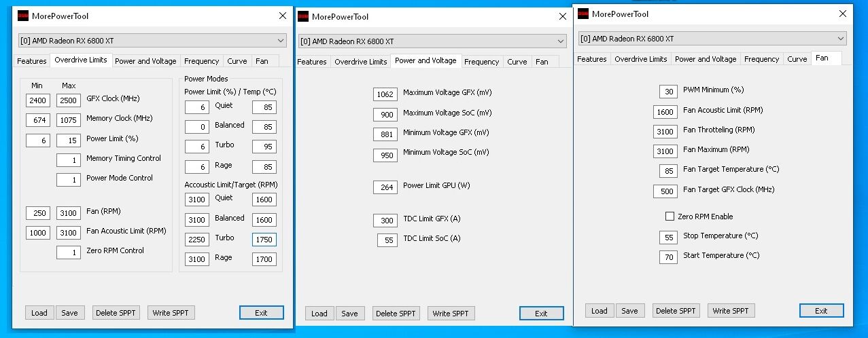Viewport: 868px width, 338px height.
Task: Select the Frequency tab in left window
Action: pyautogui.click(x=201, y=61)
